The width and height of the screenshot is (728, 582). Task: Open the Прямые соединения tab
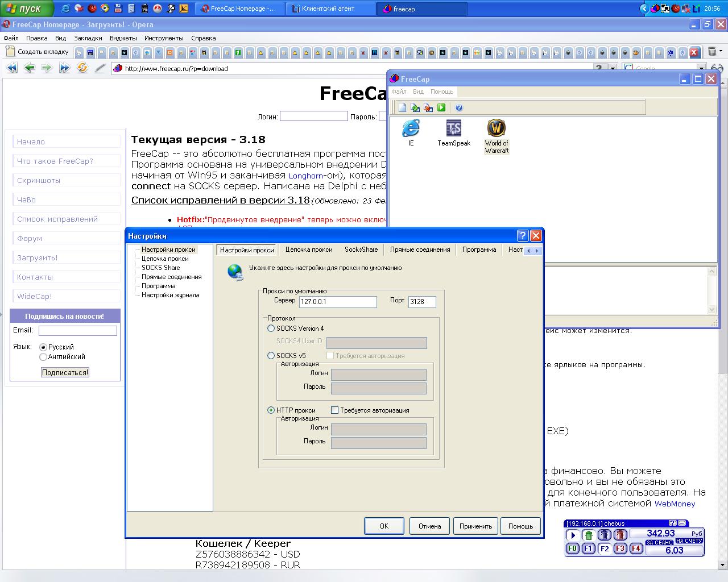click(420, 250)
